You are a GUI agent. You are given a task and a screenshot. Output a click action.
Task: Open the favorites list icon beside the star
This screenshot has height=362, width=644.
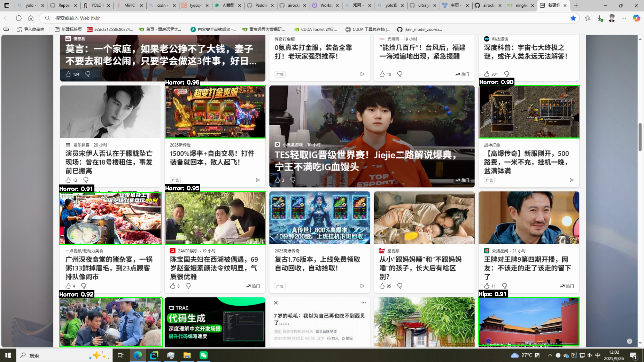click(588, 18)
